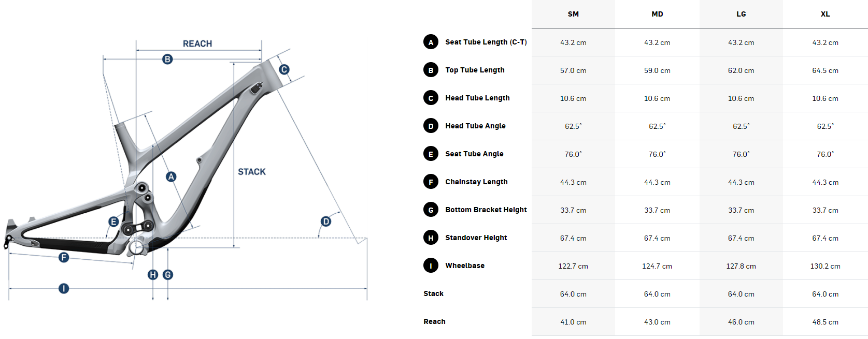Click the MD Reach value 43.0 cm
The width and height of the screenshot is (868, 339).
[657, 322]
